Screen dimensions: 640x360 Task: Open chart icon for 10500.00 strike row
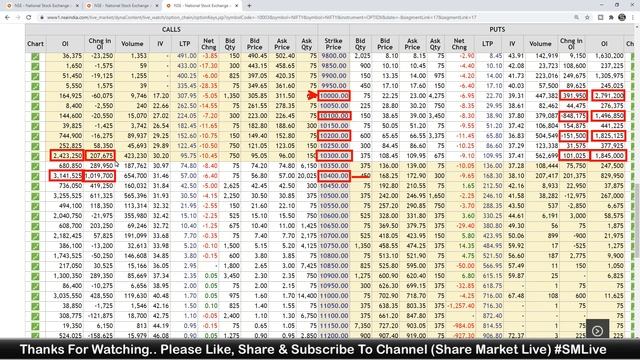36,196
